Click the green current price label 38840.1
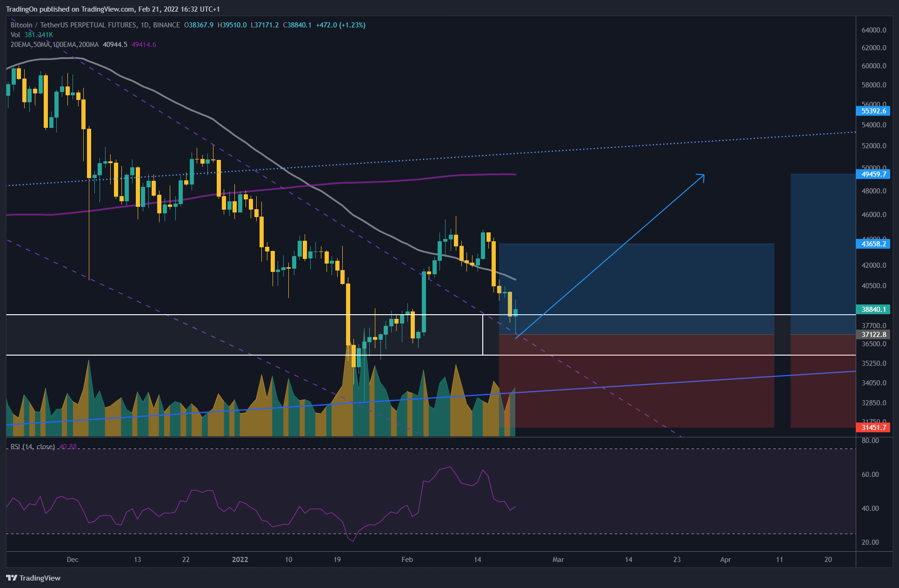 point(873,309)
